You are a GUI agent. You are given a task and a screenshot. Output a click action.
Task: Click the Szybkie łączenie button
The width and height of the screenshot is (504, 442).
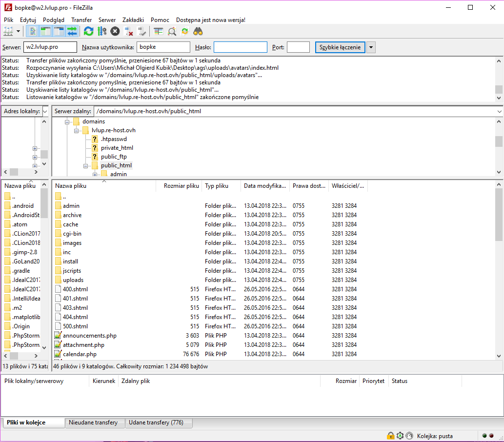pyautogui.click(x=340, y=47)
